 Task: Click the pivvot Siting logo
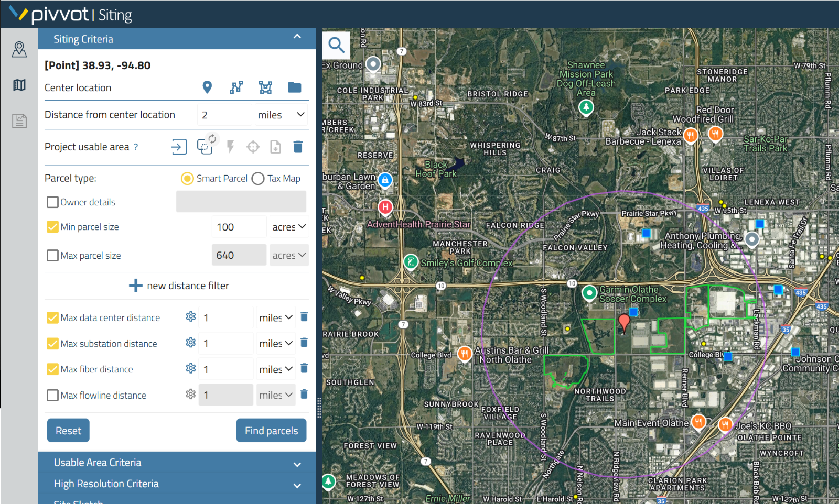[x=71, y=14]
